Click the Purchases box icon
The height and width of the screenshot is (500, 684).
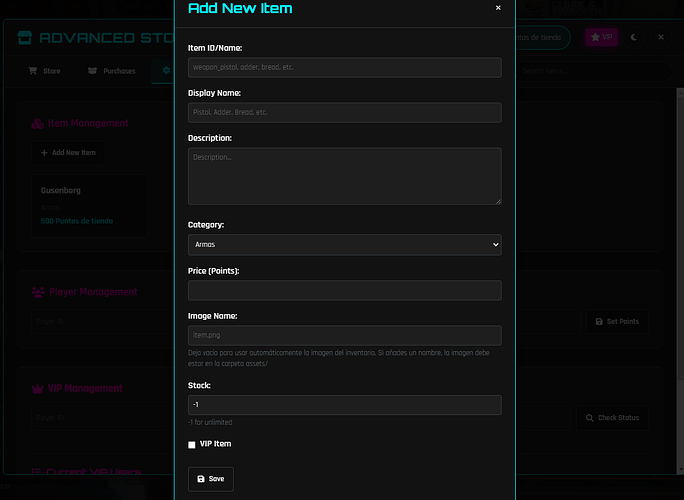92,71
